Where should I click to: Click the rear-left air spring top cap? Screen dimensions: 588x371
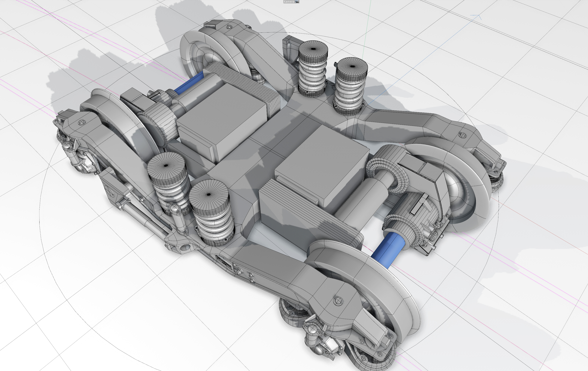[313, 49]
